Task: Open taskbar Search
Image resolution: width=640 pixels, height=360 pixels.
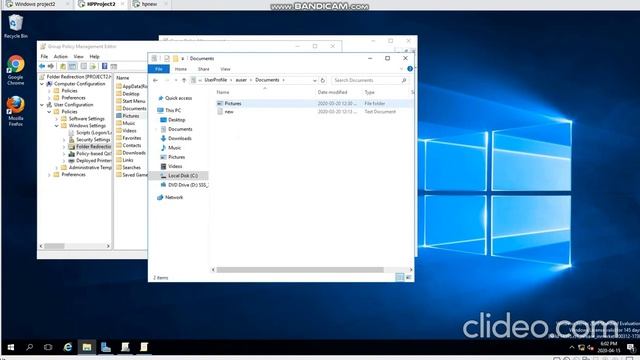Action: pos(29,347)
